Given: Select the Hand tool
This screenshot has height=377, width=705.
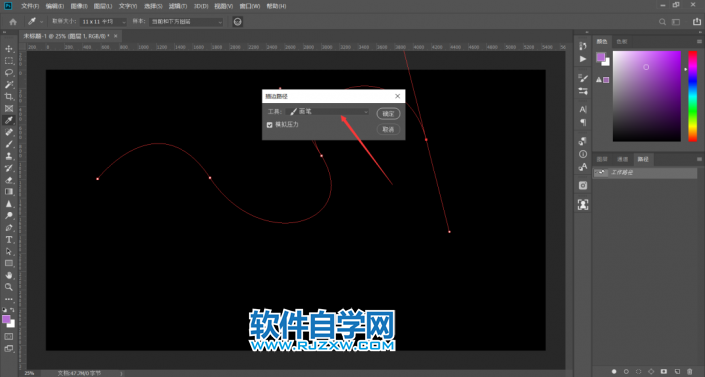Looking at the screenshot, I should click(9, 275).
